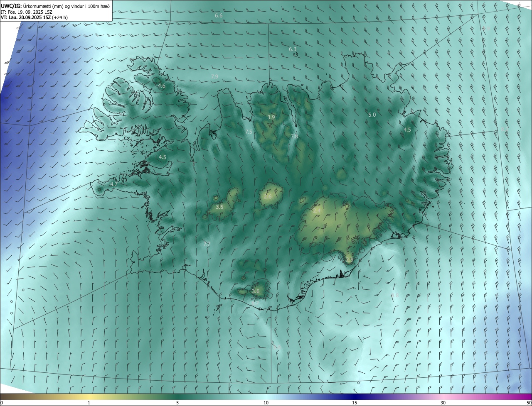Click the 50 tick on the color scale
The width and height of the screenshot is (532, 406).
point(529,403)
